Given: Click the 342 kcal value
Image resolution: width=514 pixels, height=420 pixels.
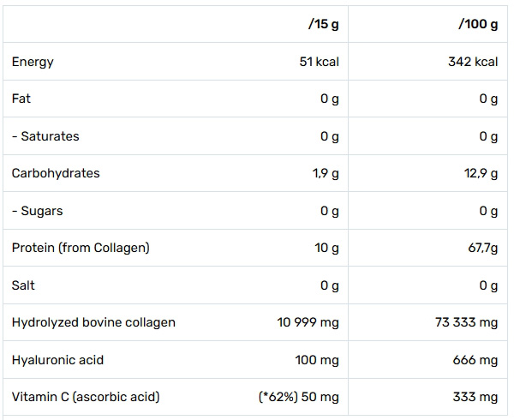Looking at the screenshot, I should pyautogui.click(x=473, y=62).
